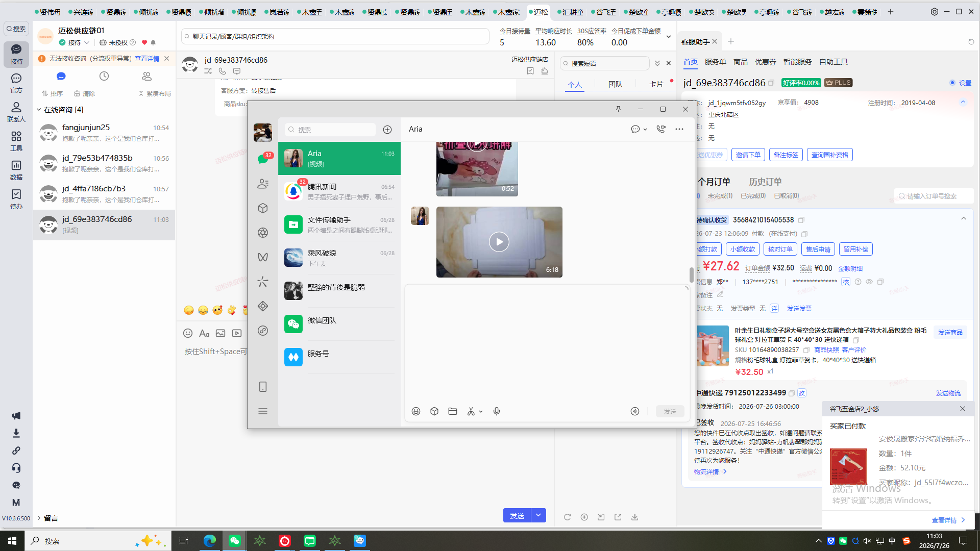Screen dimensions: 980x551
Task: Switch to the 商品 tab
Action: (x=740, y=62)
